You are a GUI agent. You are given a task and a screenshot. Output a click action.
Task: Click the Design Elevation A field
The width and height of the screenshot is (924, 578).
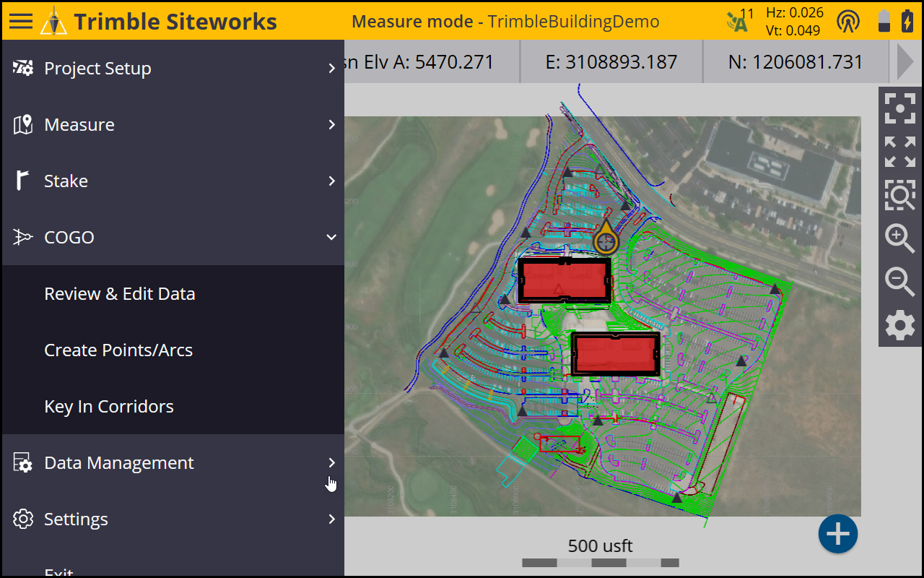point(432,61)
